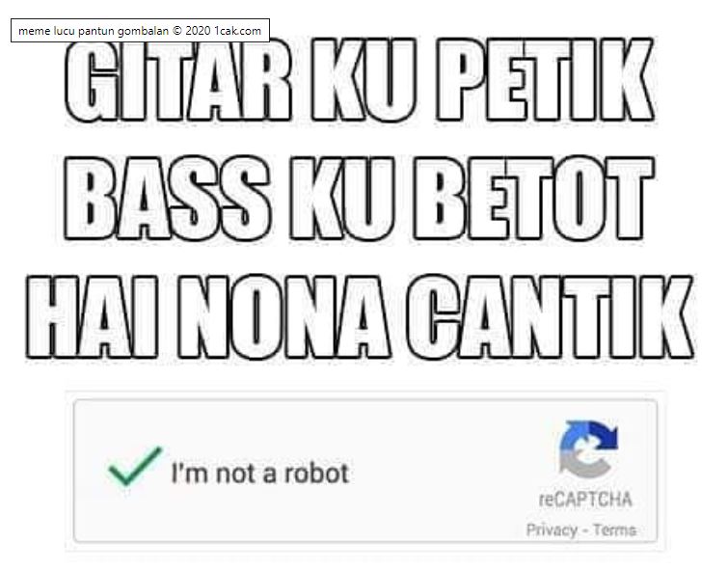Open the Terms link in the reCAPTCHA widget
The width and height of the screenshot is (728, 570).
(x=615, y=529)
